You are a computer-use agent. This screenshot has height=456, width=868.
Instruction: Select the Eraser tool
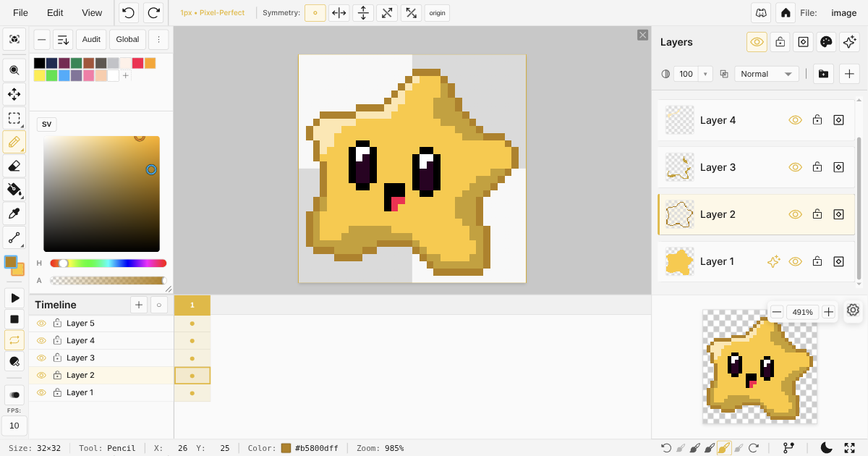click(14, 166)
